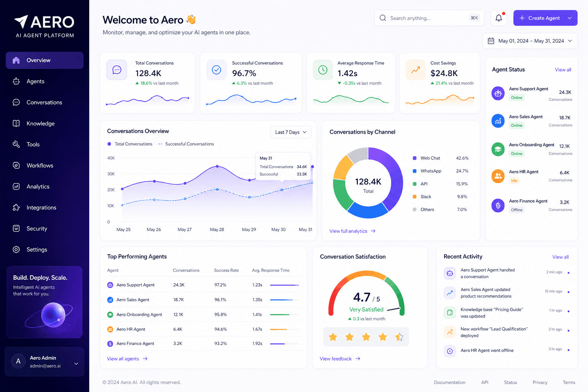Toggle the WhatsApp channel legend
Screen dimensions: 588x392
(x=427, y=171)
